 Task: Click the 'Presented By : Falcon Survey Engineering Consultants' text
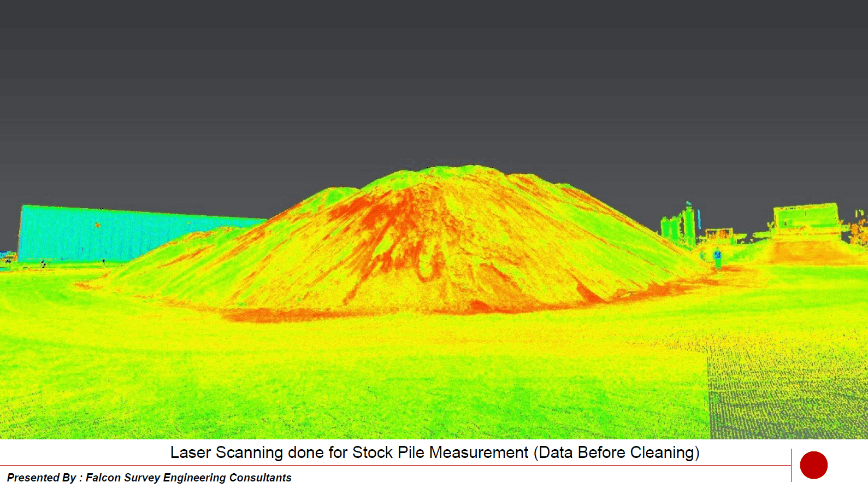(149, 478)
